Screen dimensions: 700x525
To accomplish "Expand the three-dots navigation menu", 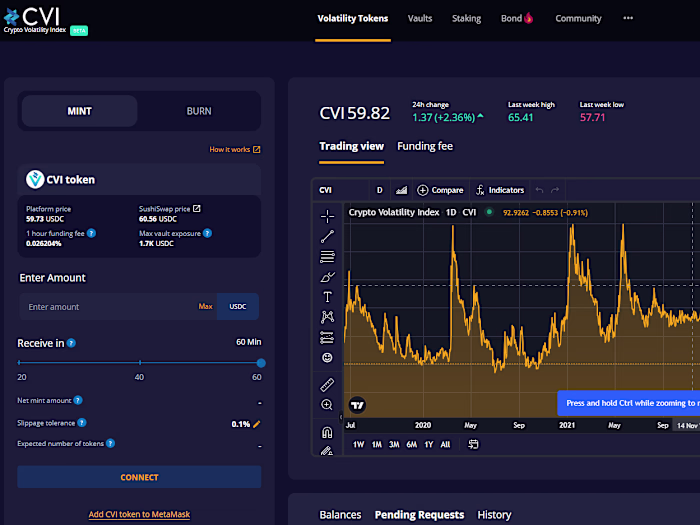I will [x=628, y=18].
